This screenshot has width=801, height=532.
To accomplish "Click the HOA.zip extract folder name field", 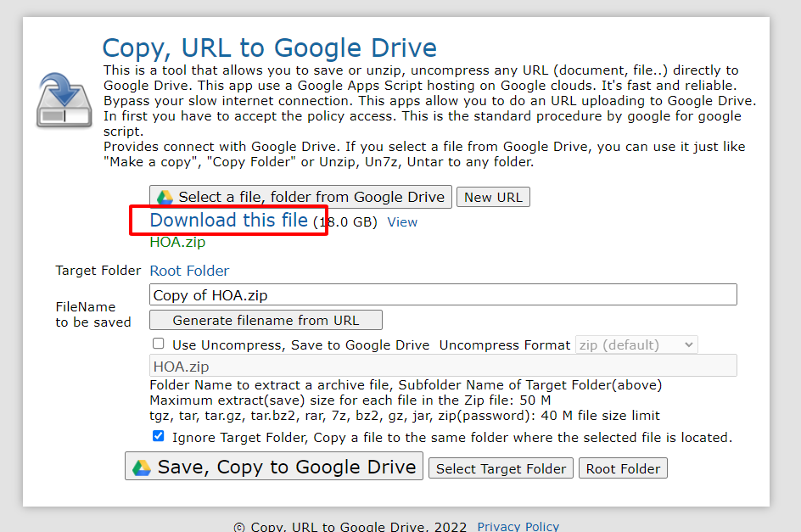I will tap(443, 366).
